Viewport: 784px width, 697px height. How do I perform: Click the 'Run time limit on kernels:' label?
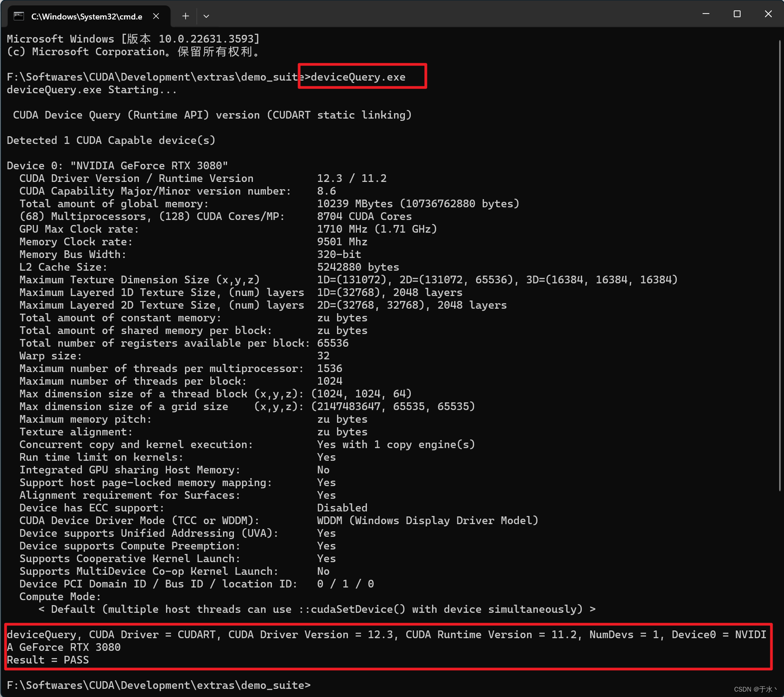coord(101,457)
